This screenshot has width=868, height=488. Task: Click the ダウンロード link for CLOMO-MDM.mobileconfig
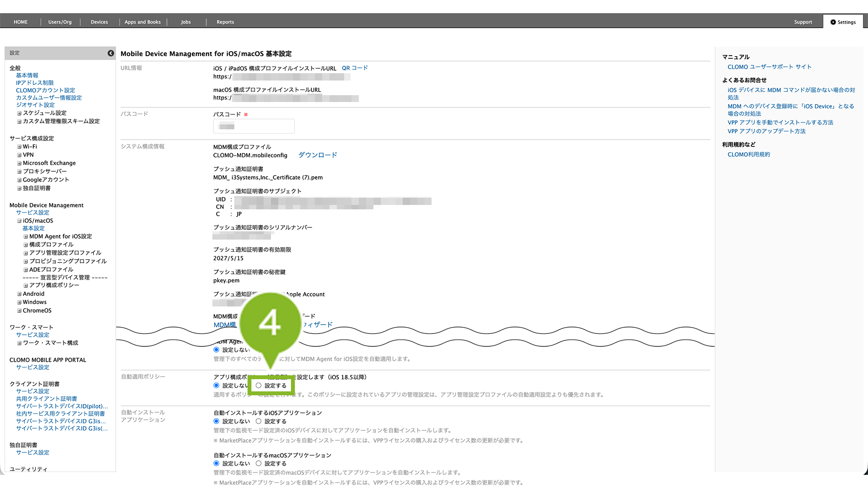318,155
